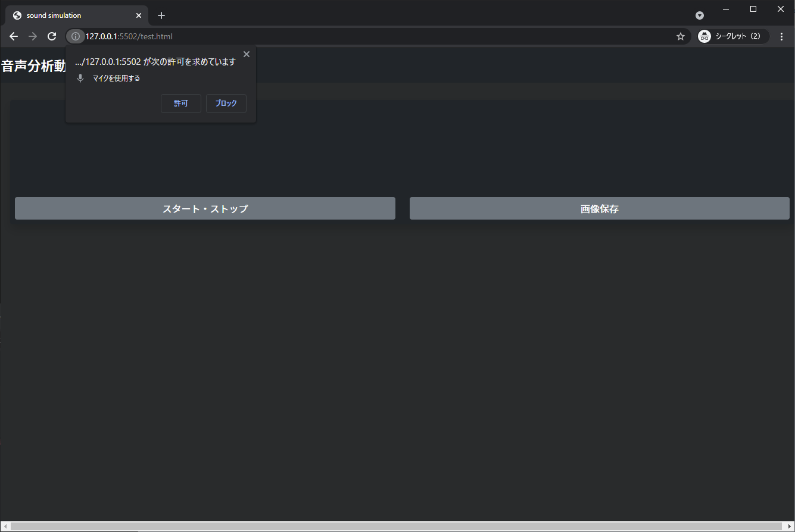
Task: Dismiss the microphone permission popup
Action: tap(247, 54)
